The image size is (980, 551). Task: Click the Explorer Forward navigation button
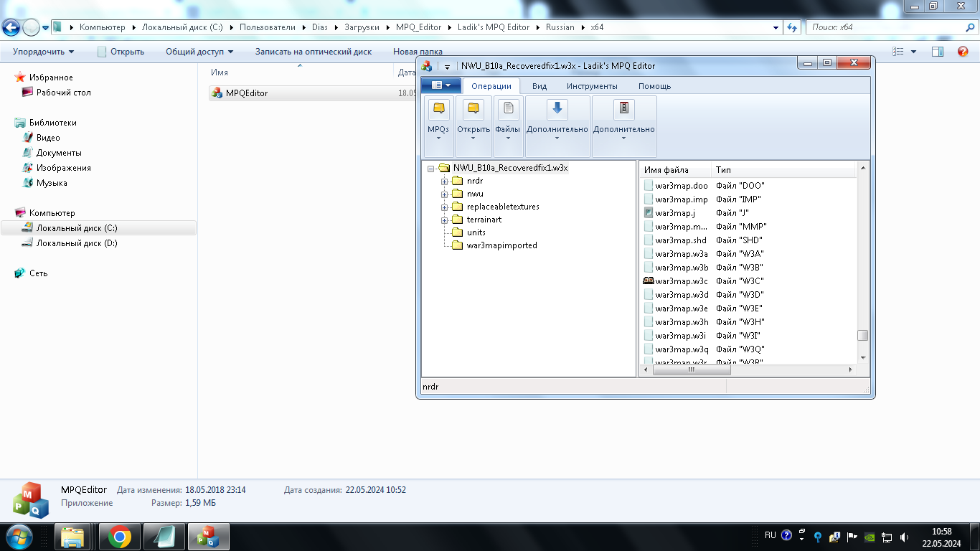pyautogui.click(x=31, y=27)
